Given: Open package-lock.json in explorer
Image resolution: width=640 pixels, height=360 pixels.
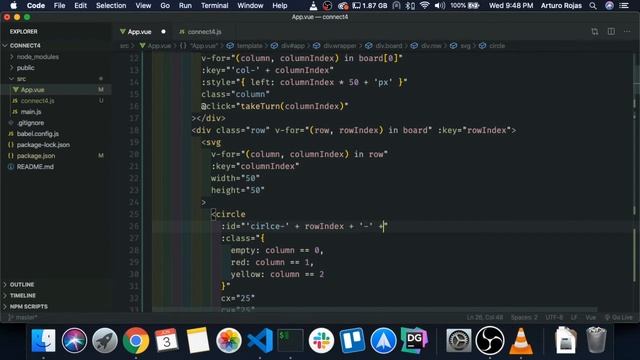Looking at the screenshot, I should pyautogui.click(x=43, y=145).
